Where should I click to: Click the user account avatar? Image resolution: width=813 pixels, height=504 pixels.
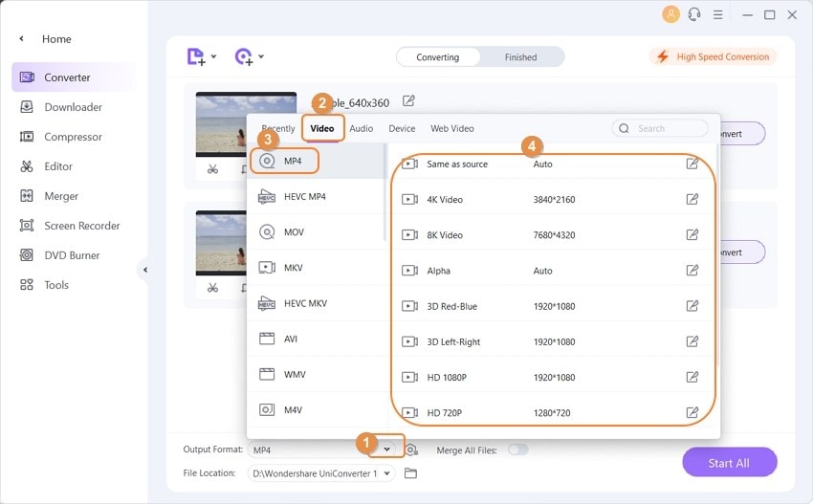(670, 14)
